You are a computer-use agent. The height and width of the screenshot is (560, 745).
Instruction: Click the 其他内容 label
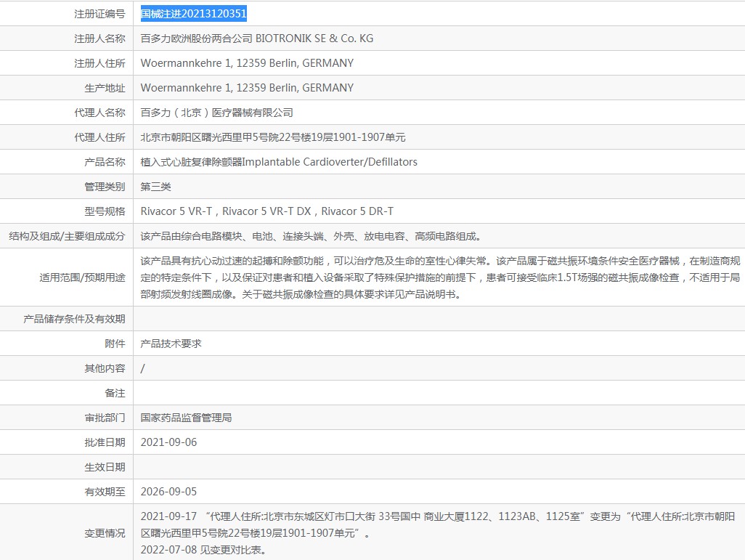(x=105, y=368)
